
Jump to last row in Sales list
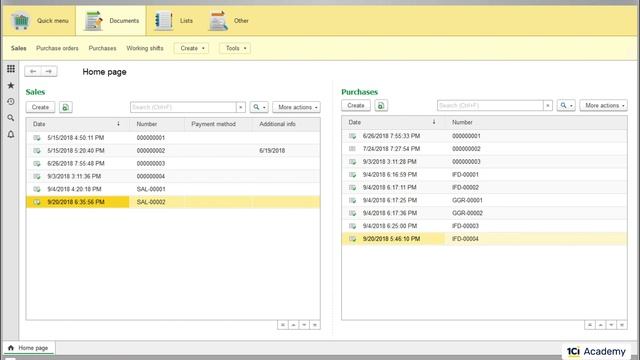315,325
